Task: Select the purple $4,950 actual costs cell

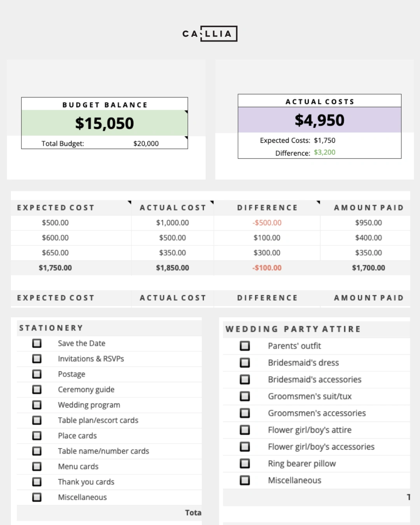Action: click(x=319, y=120)
